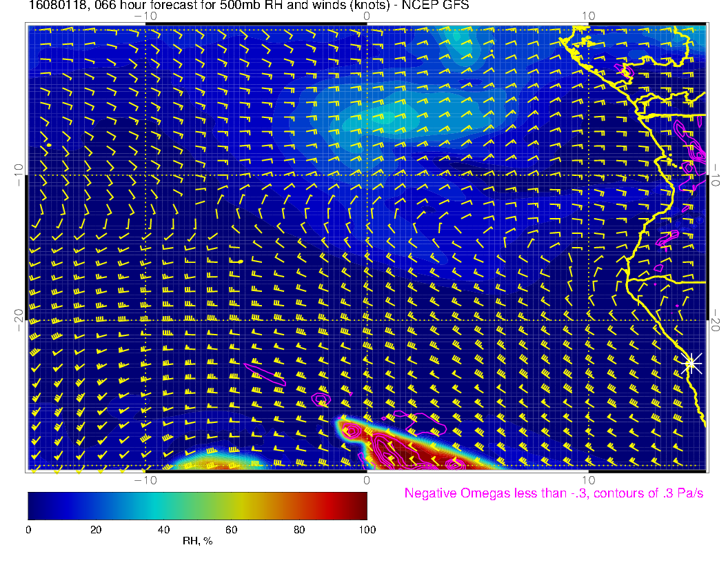Click the '20' tick label on colorbar
This screenshot has width=728, height=563.
point(96,530)
